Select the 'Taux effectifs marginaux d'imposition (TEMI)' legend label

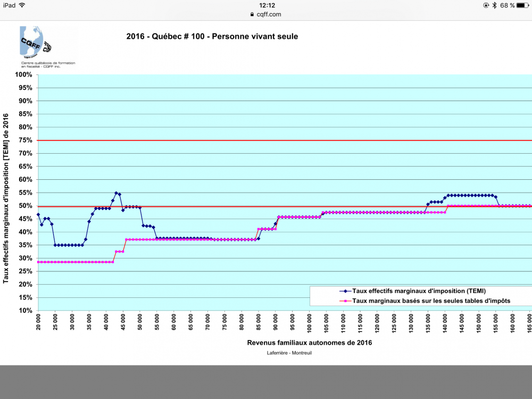point(419,291)
